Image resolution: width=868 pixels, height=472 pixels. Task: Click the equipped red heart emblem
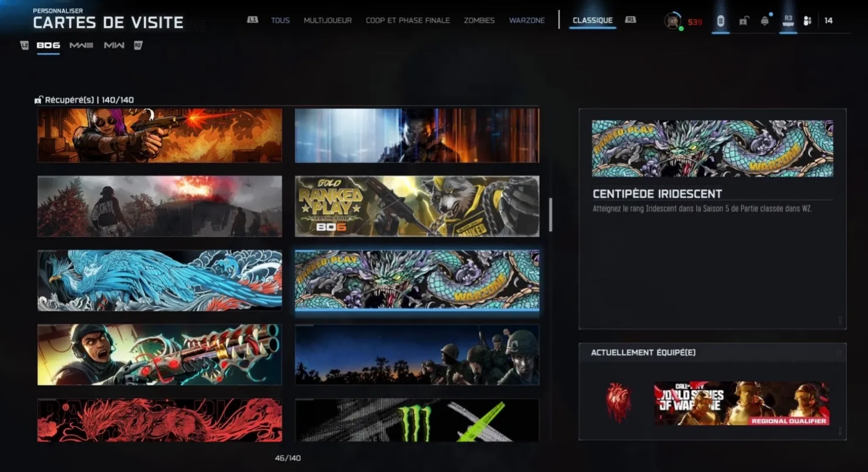(x=618, y=403)
